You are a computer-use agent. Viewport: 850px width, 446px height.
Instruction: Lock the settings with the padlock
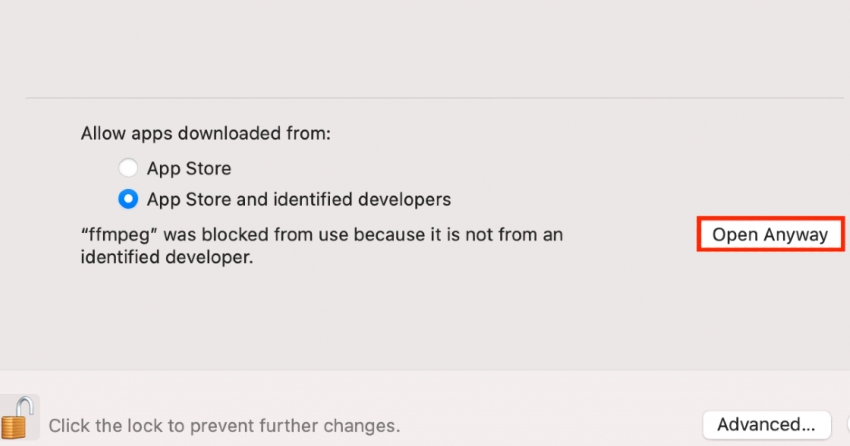click(18, 417)
